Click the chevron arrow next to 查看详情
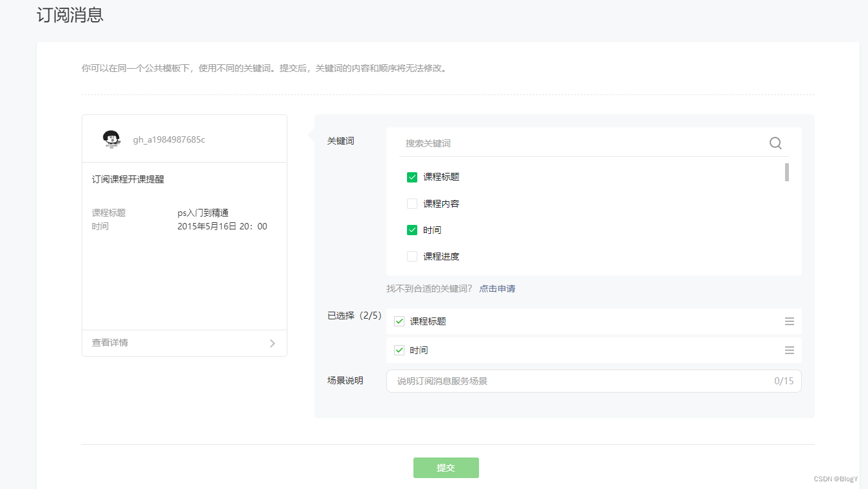Viewport: 868px width, 489px height. (x=271, y=343)
